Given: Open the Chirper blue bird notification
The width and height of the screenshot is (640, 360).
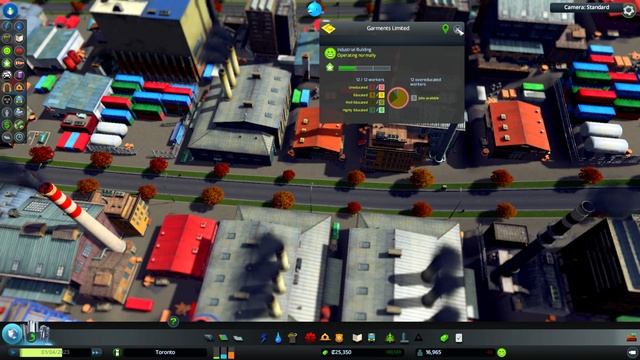Looking at the screenshot, I should coord(315,9).
